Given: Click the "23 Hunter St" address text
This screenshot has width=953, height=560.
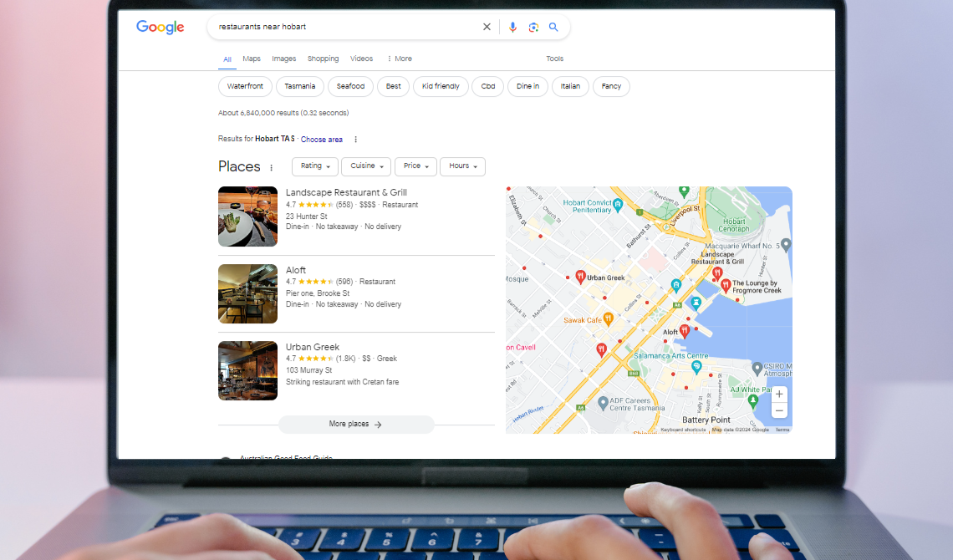Looking at the screenshot, I should pos(306,216).
